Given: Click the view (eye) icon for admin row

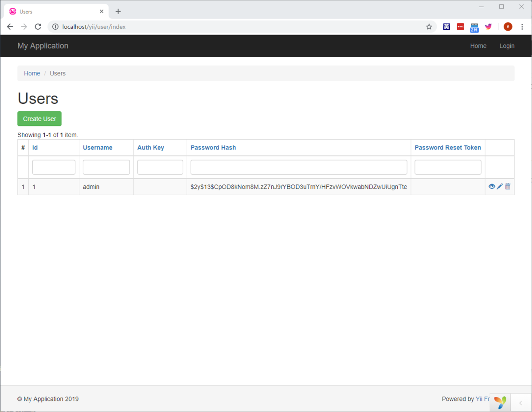Looking at the screenshot, I should (492, 187).
